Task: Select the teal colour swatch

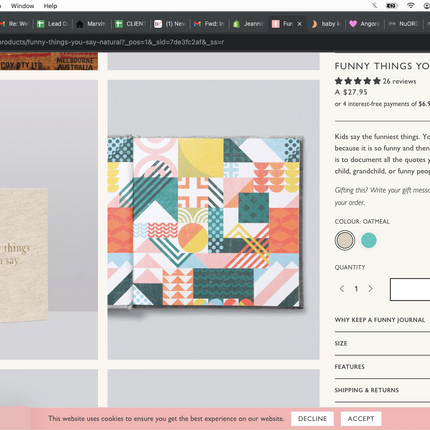Action: click(369, 240)
